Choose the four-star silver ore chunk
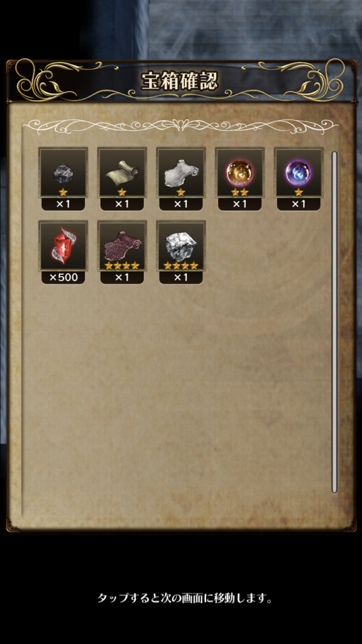362x644 pixels. 181,246
